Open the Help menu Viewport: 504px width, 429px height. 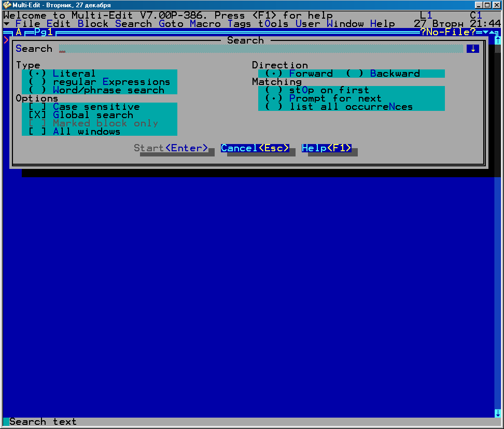pyautogui.click(x=383, y=24)
